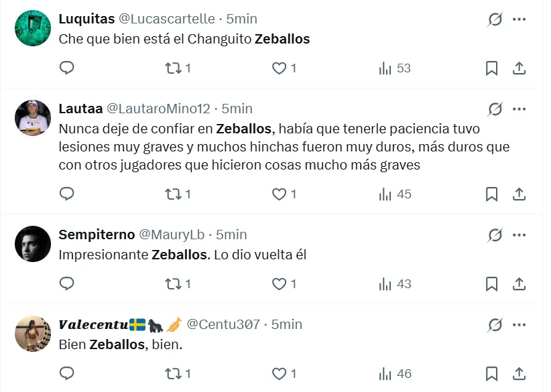The width and height of the screenshot is (551, 392).
Task: Open more options menu on Lautaa's tweet
Action: pyautogui.click(x=519, y=109)
